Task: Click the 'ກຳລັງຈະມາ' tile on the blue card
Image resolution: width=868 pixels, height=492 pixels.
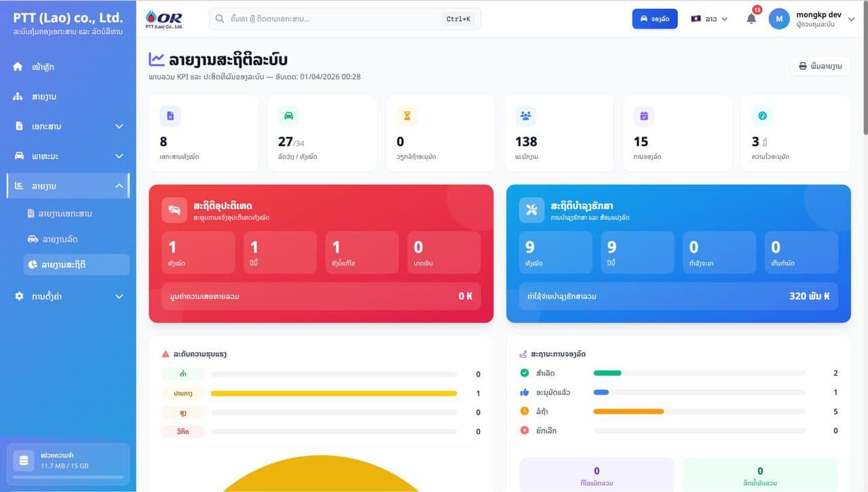Action: coord(719,252)
